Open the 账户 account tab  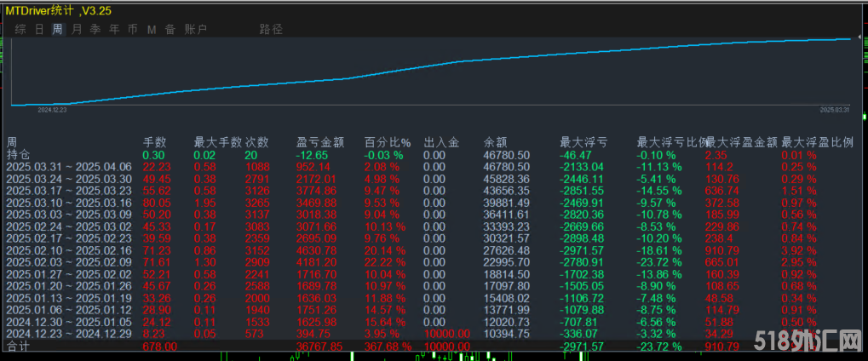196,29
